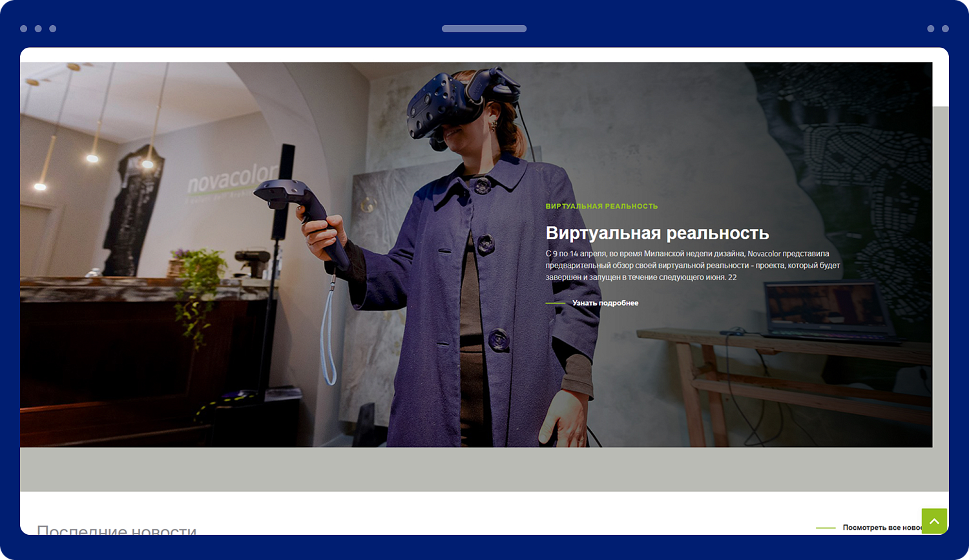Open the Узнать подробнее link
Screen dimensions: 969x560
[605, 303]
